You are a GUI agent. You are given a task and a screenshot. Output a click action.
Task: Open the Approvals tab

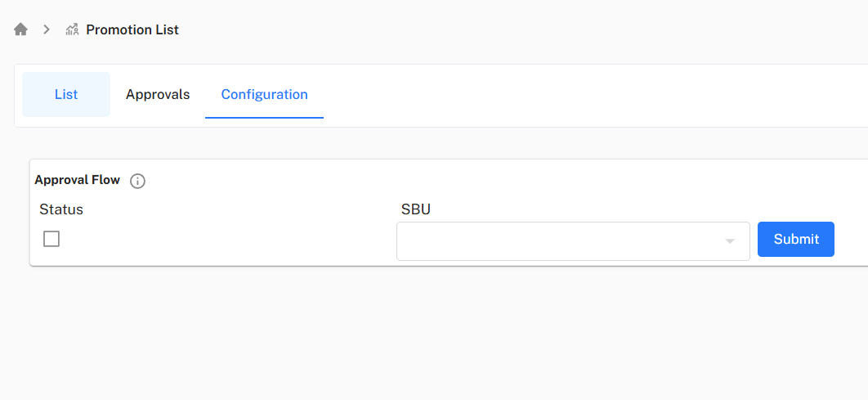point(158,95)
